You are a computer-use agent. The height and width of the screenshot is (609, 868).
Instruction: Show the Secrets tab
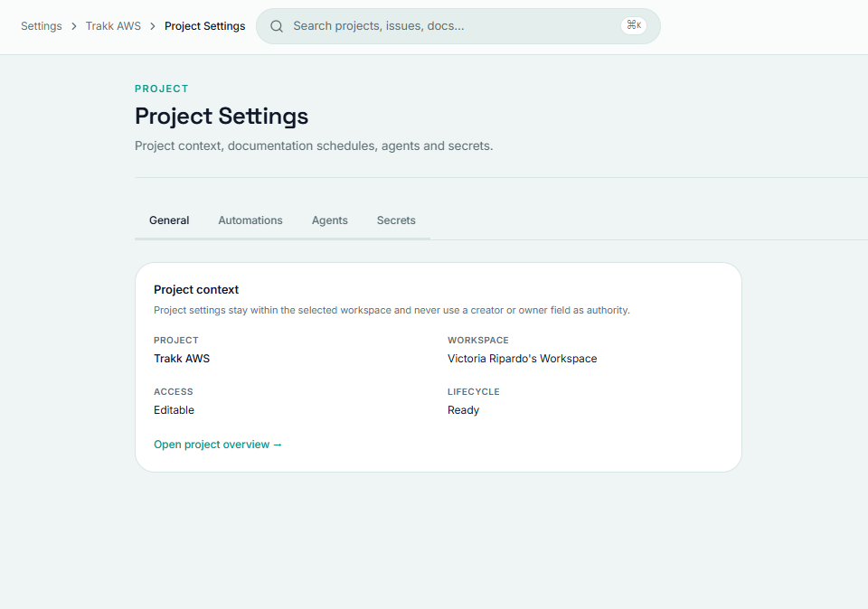(x=396, y=220)
